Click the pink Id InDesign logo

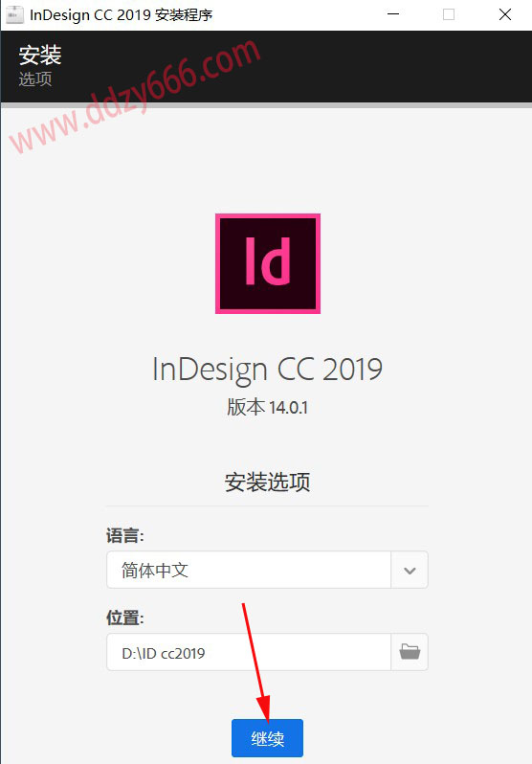coord(268,263)
